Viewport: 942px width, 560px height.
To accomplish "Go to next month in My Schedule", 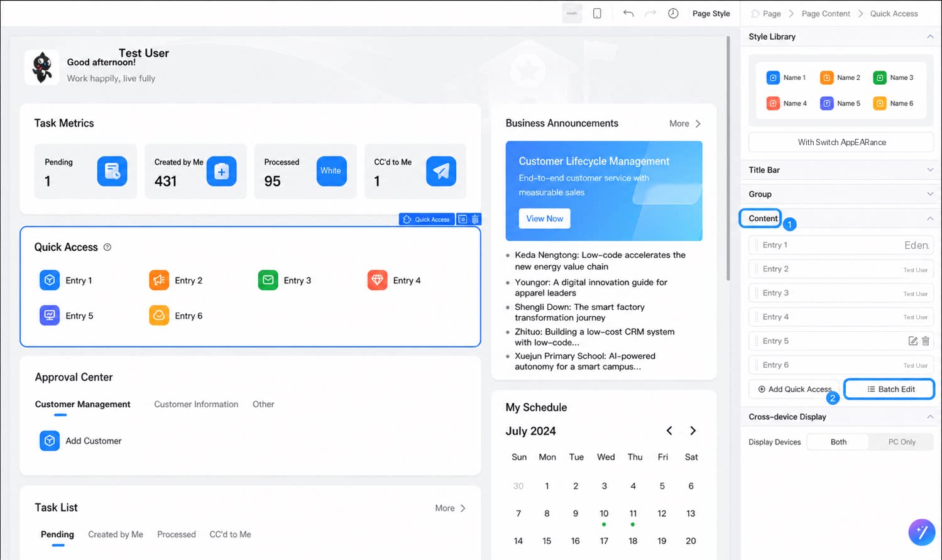I will click(x=693, y=431).
